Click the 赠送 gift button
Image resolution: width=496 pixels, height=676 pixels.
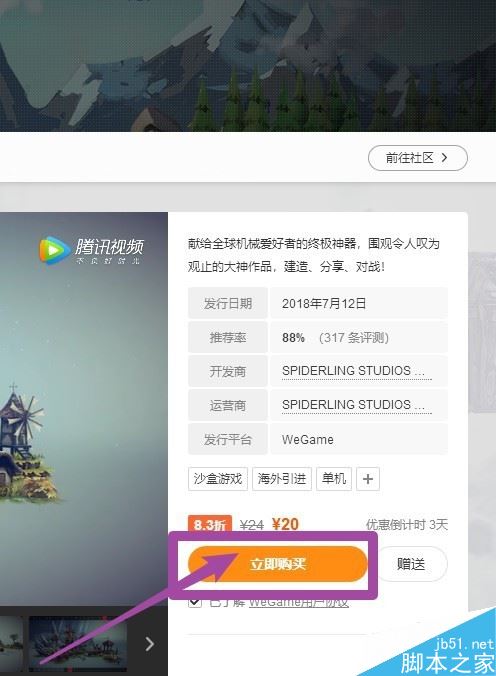tap(411, 564)
